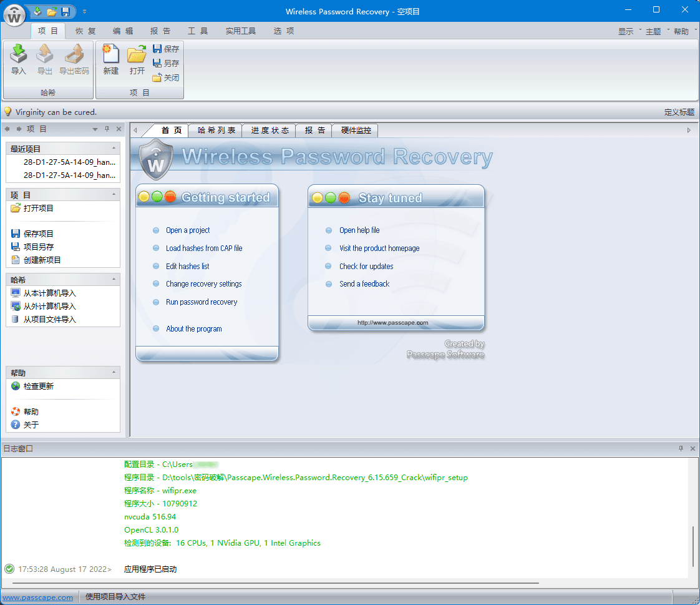Click Edit hashes list link
700x605 pixels.
pyautogui.click(x=188, y=267)
